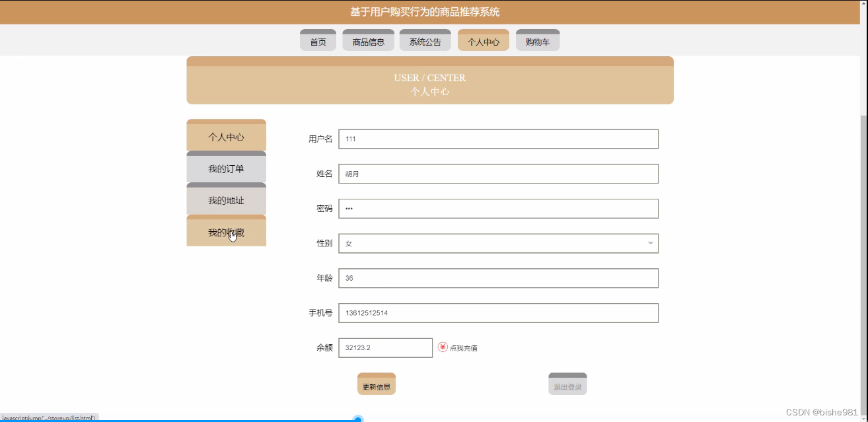Select the 个人中心 tab in top navigation
The image size is (868, 422).
coord(483,40)
